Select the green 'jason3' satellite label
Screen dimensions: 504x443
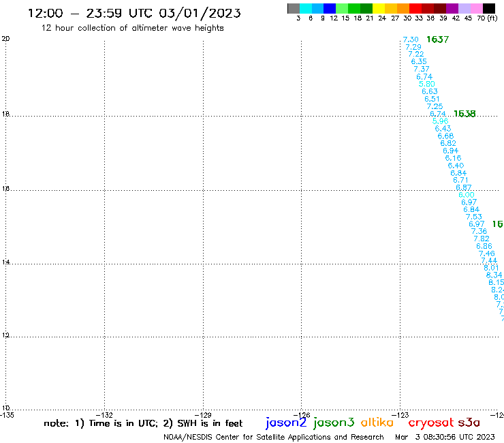point(334,423)
